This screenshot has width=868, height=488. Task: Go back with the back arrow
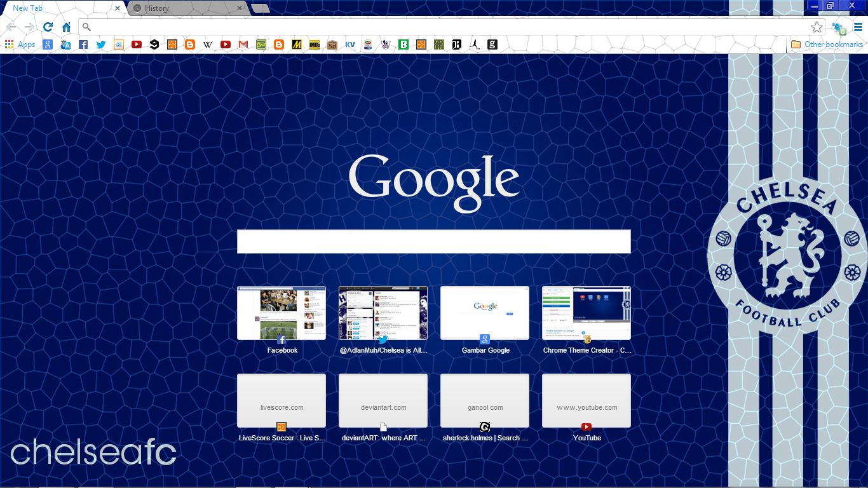(x=11, y=27)
